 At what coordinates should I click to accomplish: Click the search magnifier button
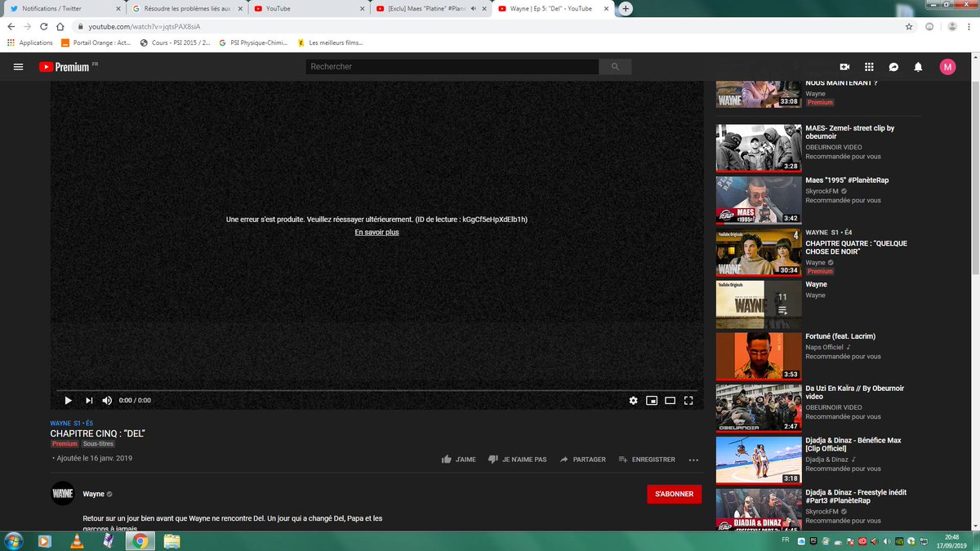pos(615,67)
